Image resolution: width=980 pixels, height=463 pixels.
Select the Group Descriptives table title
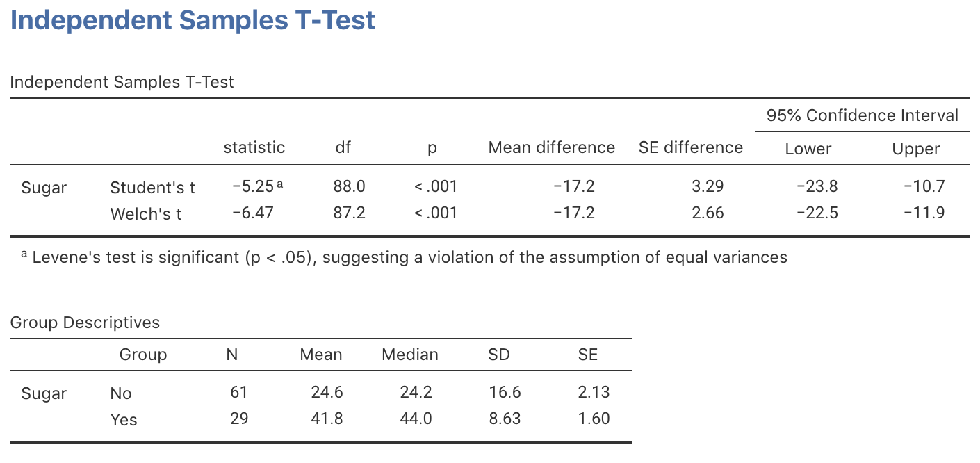(85, 323)
